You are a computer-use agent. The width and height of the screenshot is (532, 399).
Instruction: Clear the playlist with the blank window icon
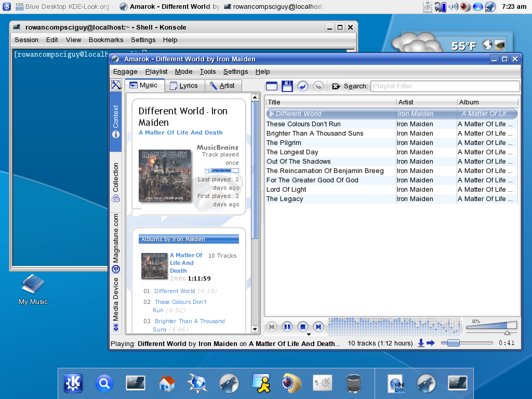(x=271, y=86)
